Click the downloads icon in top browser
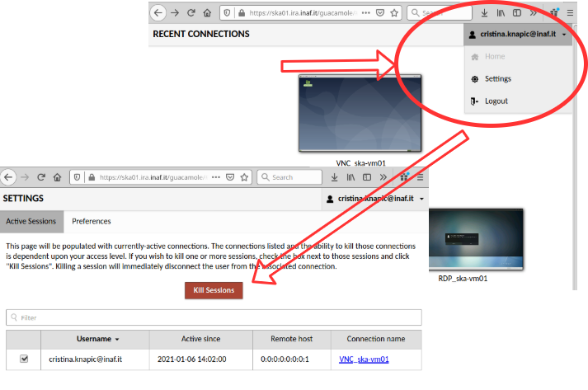The width and height of the screenshot is (588, 390). [x=484, y=13]
